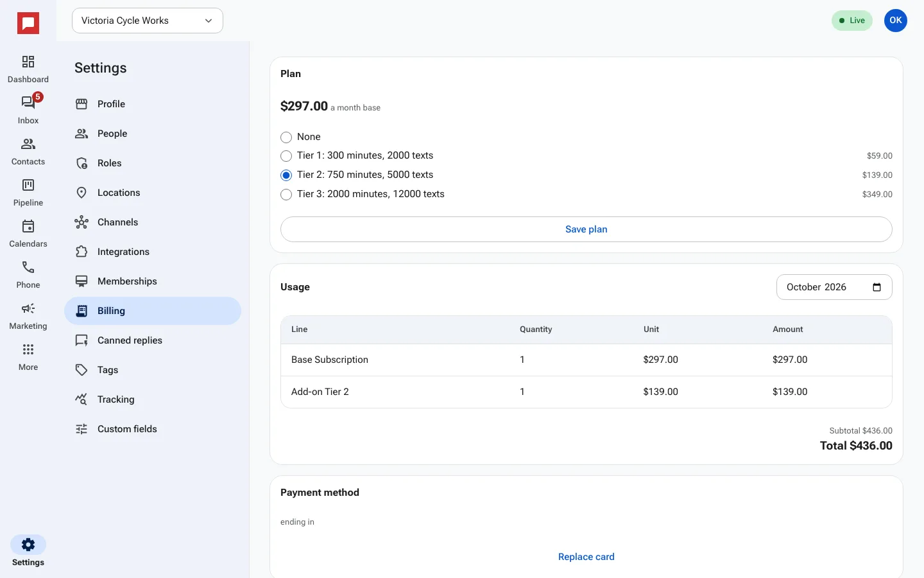Open Marketing megaphone icon
Viewport: 924px width, 578px height.
(28, 308)
